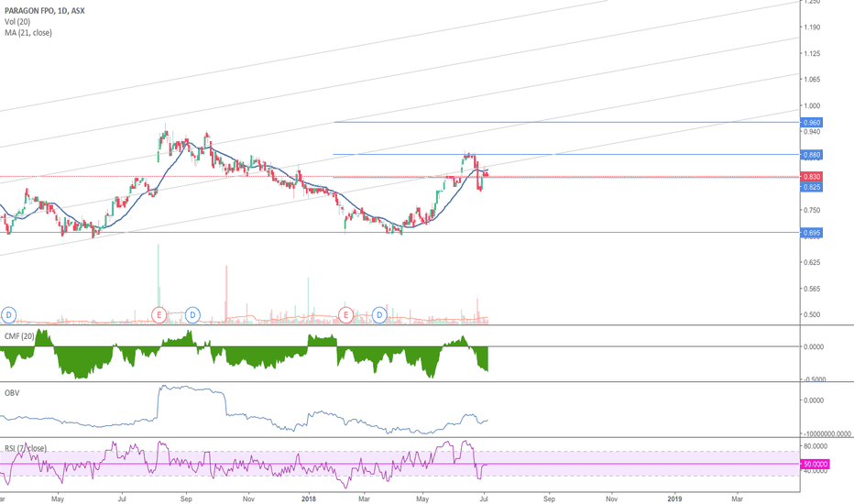Click the 2019 label on the time axis
This screenshot has width=854, height=504.
tap(674, 499)
